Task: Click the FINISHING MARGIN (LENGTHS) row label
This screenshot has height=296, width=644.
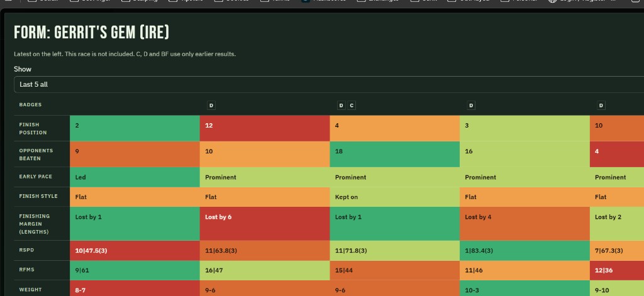Action: (35, 224)
